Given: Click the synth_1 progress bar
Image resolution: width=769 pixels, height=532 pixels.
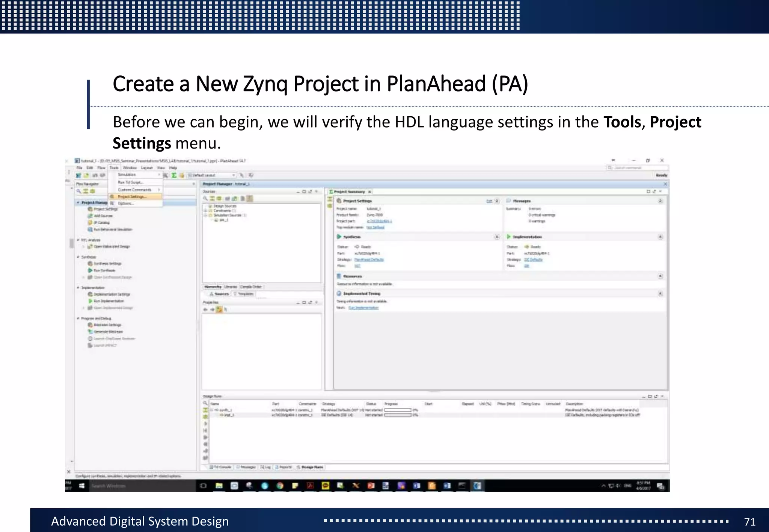Looking at the screenshot, I should (398, 410).
